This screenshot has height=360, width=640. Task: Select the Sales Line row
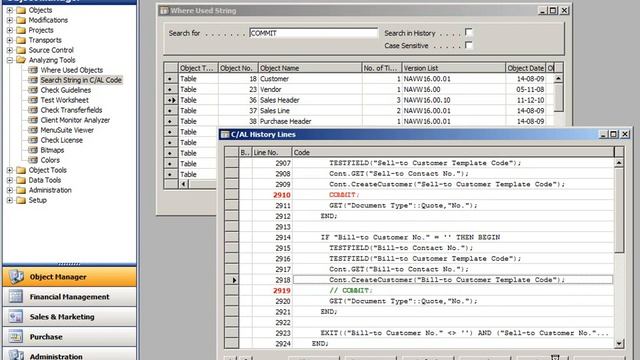(x=359, y=111)
